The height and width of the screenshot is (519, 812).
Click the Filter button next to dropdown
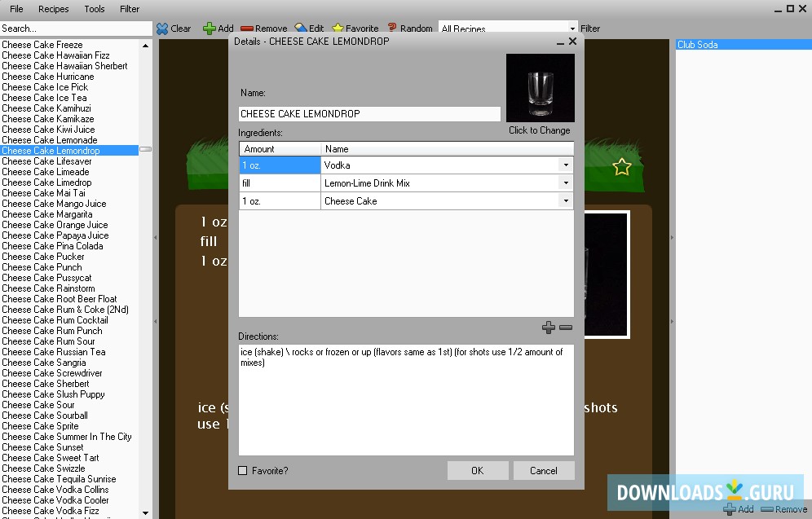pyautogui.click(x=590, y=29)
